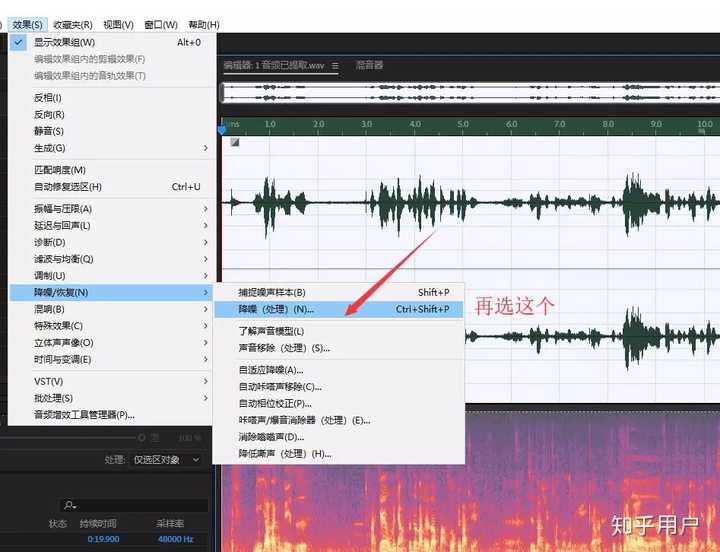
Task: Open the 窗口(W) menu
Action: click(x=161, y=24)
